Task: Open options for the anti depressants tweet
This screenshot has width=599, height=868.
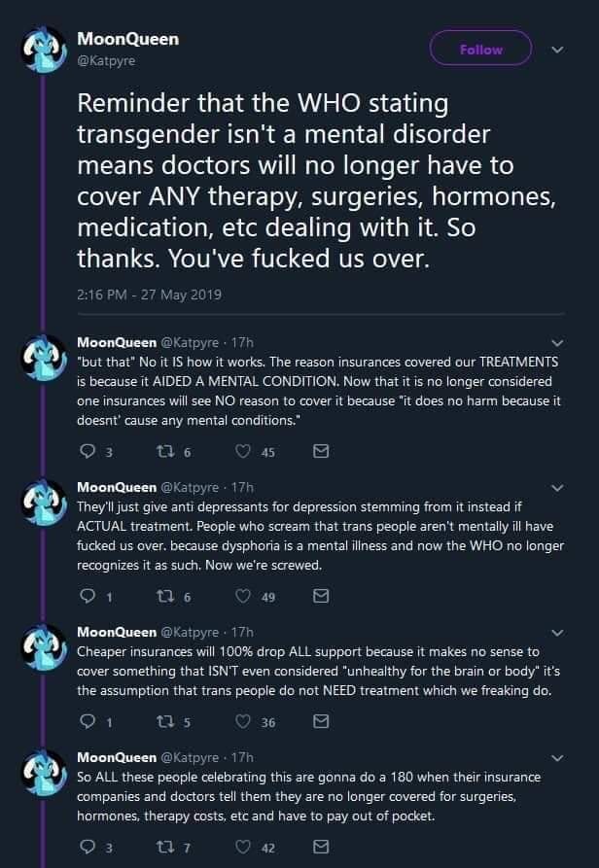Action: (557, 487)
